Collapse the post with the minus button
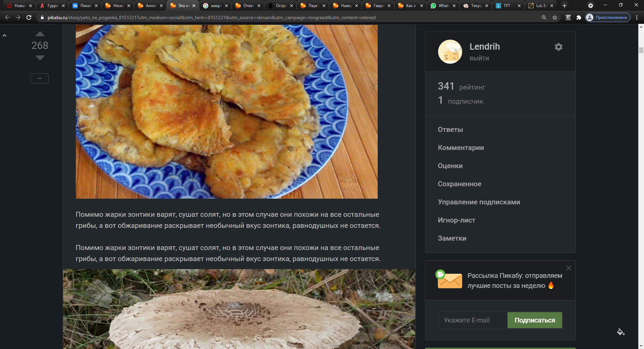Screen dimensions: 644x349 (40, 79)
